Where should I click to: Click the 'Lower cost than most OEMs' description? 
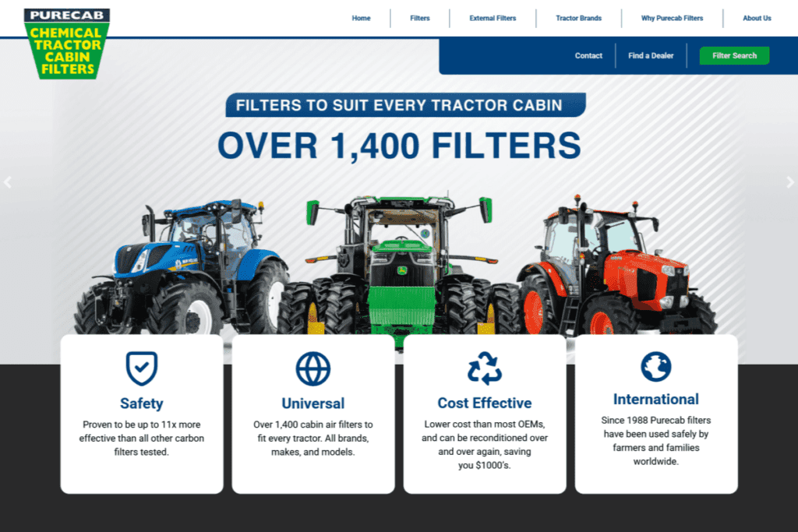point(485,445)
